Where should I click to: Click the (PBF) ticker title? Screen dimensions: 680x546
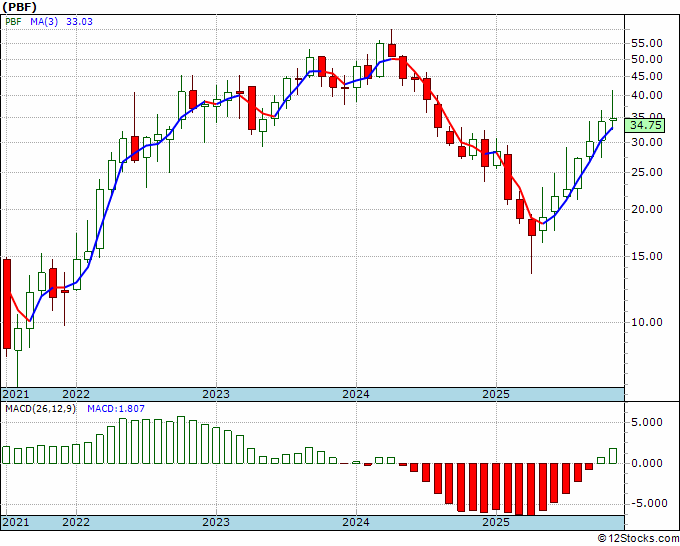point(20,7)
